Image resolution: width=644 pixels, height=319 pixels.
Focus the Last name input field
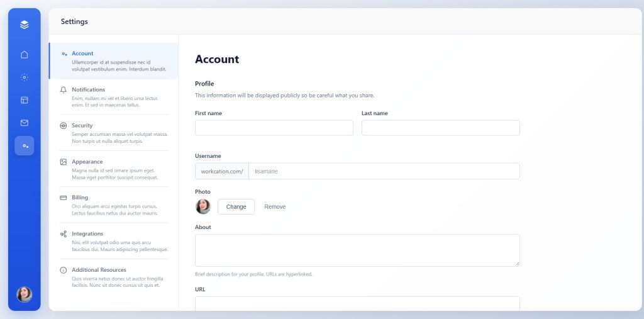click(x=441, y=128)
